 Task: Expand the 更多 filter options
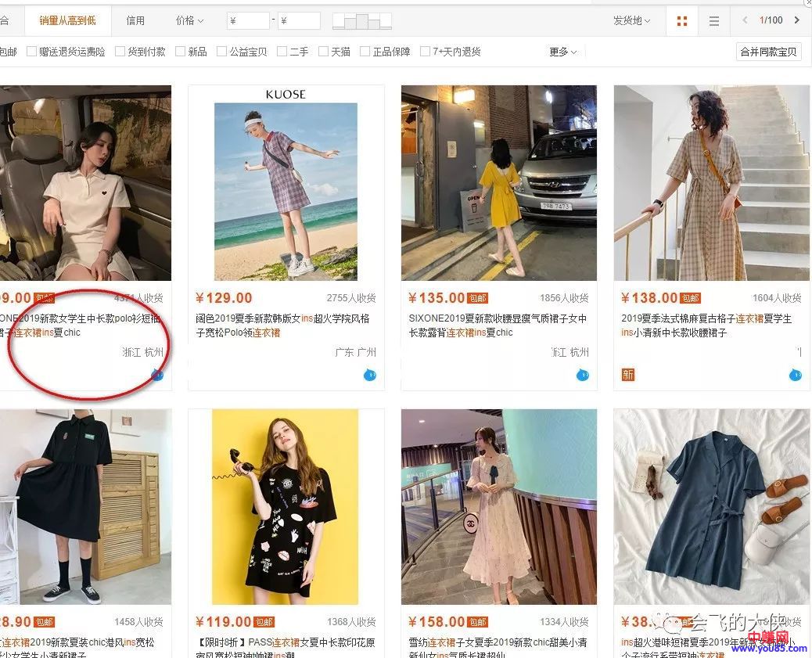coord(562,52)
